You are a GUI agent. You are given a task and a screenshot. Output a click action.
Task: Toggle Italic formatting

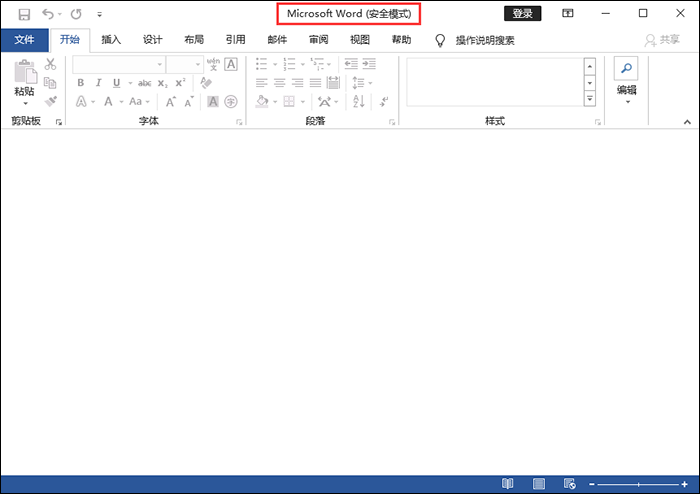click(99, 83)
